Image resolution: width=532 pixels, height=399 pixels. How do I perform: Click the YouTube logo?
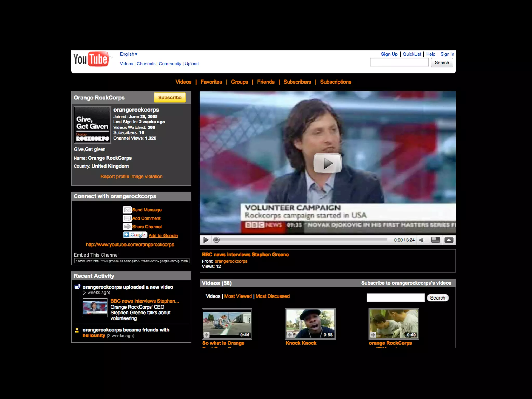[91, 59]
